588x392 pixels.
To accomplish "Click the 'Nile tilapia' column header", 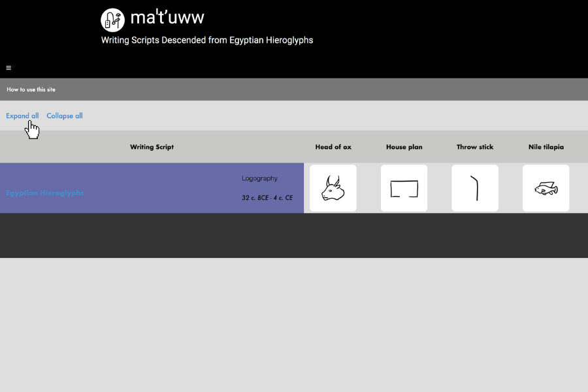I will (546, 147).
